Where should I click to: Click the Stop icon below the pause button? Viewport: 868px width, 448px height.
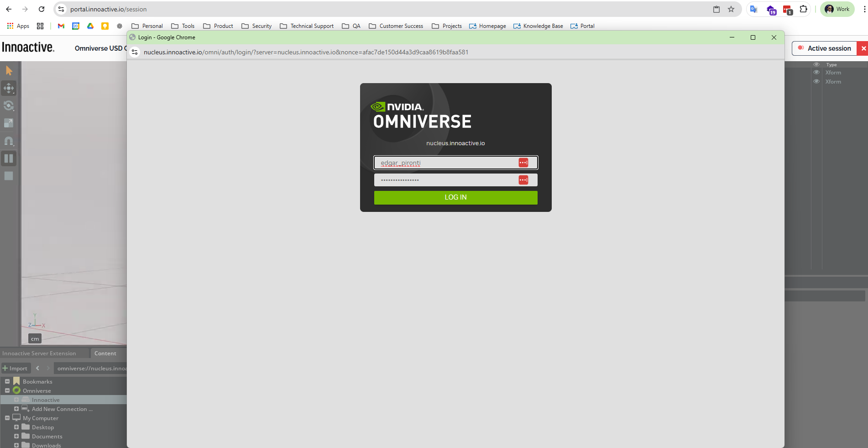pyautogui.click(x=8, y=176)
